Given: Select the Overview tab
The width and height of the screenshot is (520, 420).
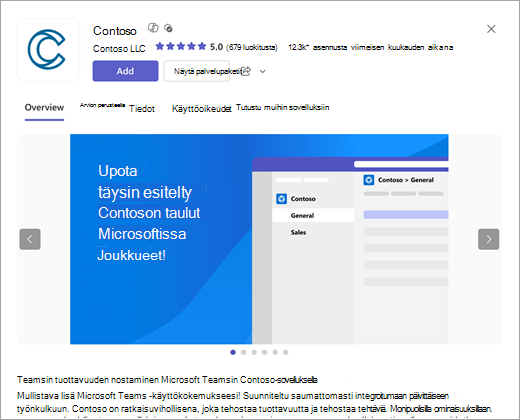Looking at the screenshot, I should 44,107.
